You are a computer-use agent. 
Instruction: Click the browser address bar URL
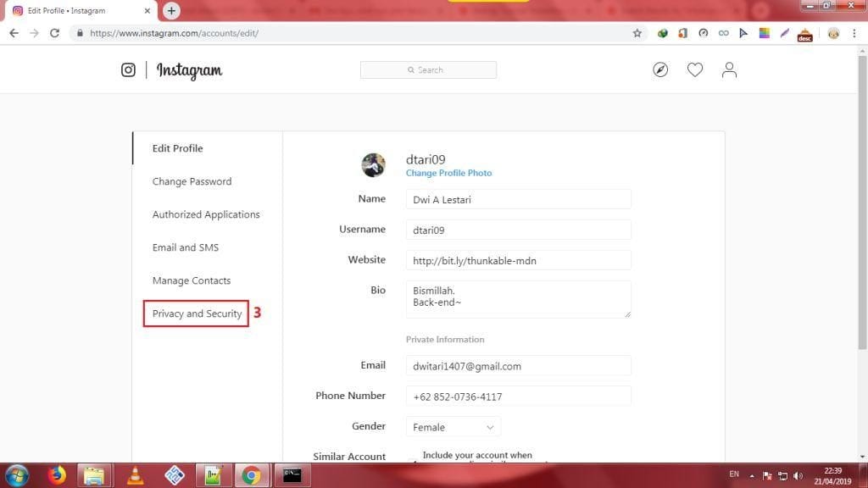(x=175, y=33)
